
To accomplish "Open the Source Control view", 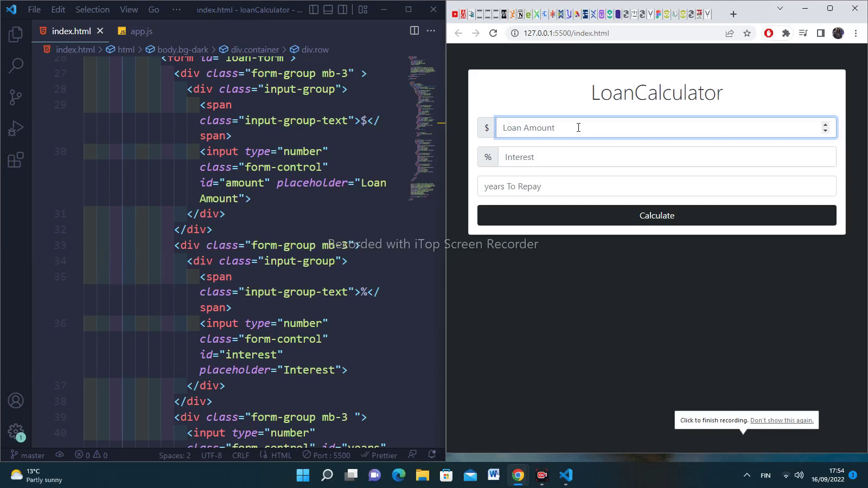I will (x=16, y=97).
